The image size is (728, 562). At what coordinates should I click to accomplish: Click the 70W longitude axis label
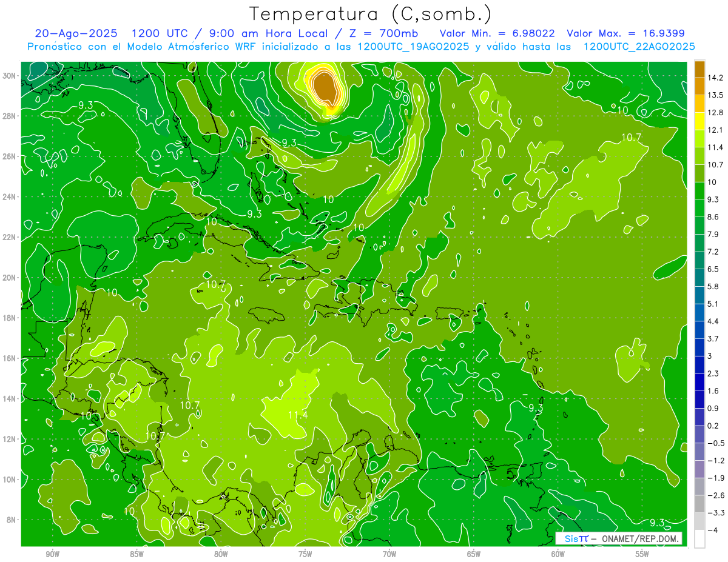tap(389, 554)
